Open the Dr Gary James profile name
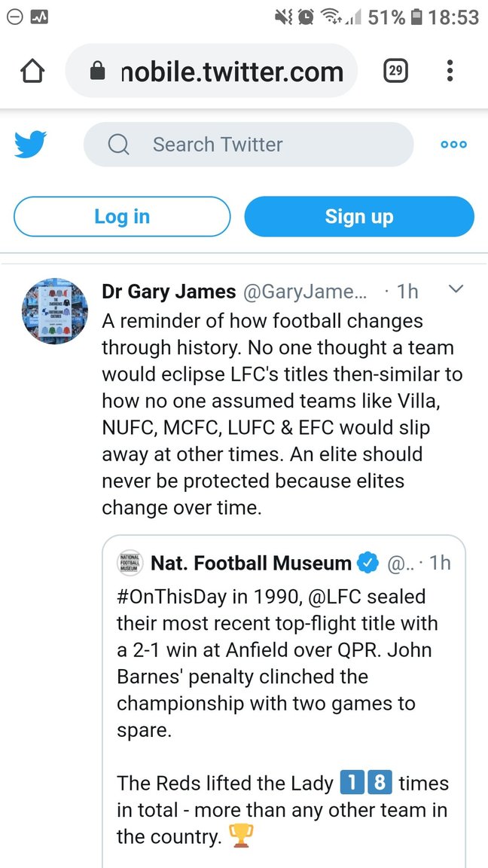This screenshot has width=488, height=868. 169,292
